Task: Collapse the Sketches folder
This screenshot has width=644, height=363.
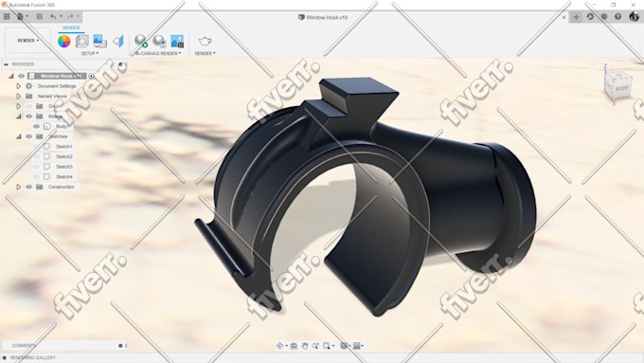Action: 19,136
